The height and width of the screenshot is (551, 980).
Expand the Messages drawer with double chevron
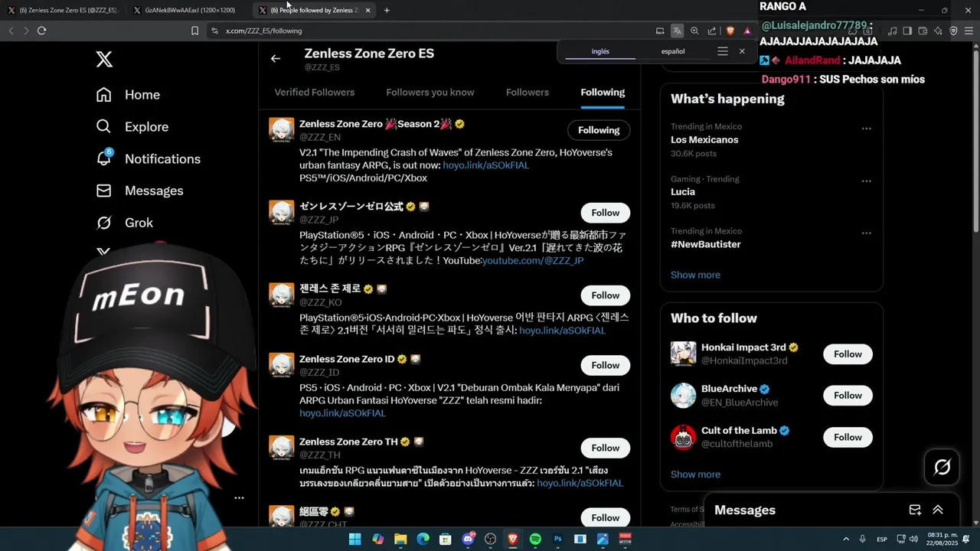point(938,510)
